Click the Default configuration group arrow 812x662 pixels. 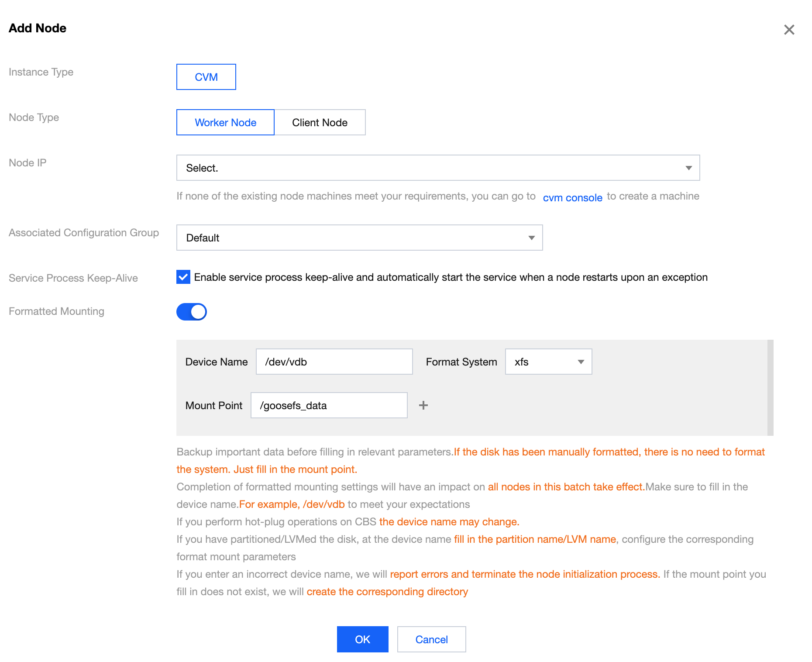coord(531,238)
